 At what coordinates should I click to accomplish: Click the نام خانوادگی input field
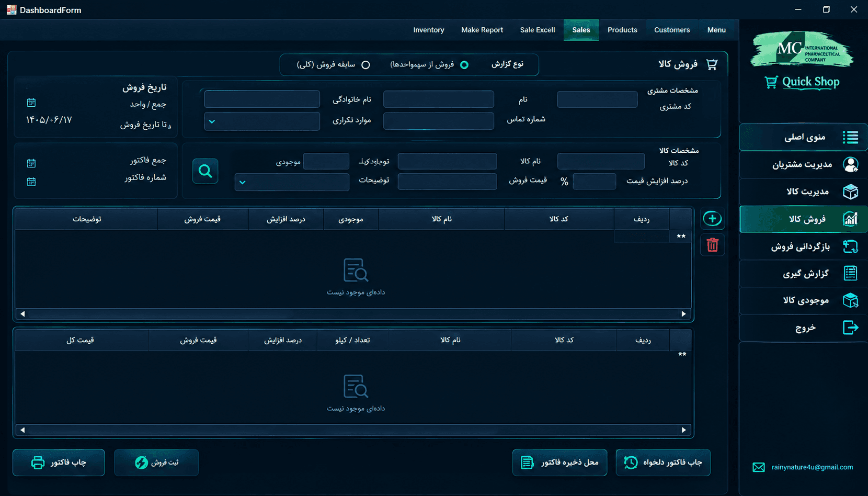coord(262,99)
